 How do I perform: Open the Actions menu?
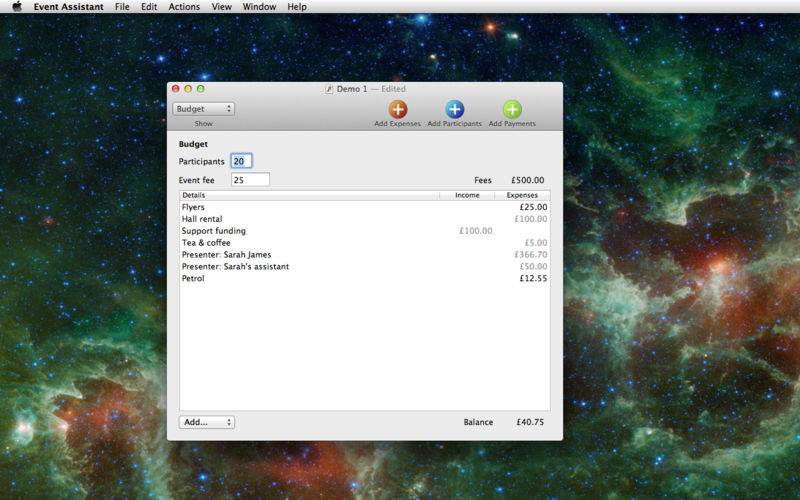point(184,7)
